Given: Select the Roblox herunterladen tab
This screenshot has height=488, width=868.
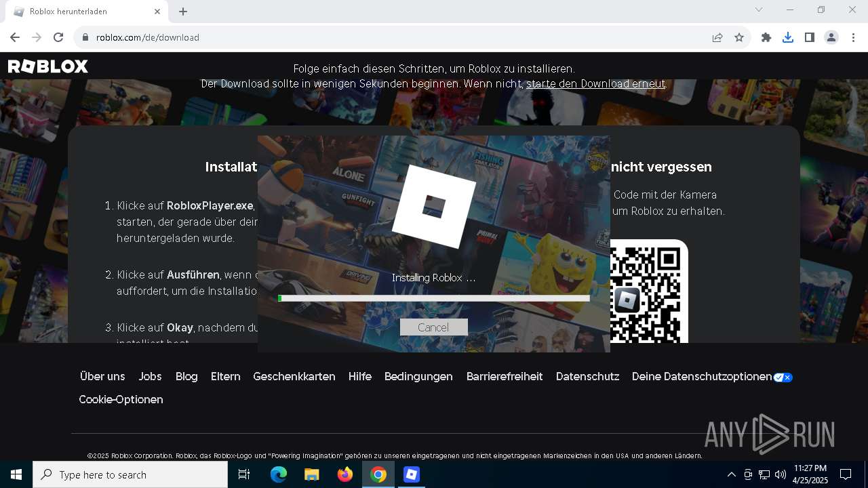Looking at the screenshot, I should pos(87,12).
